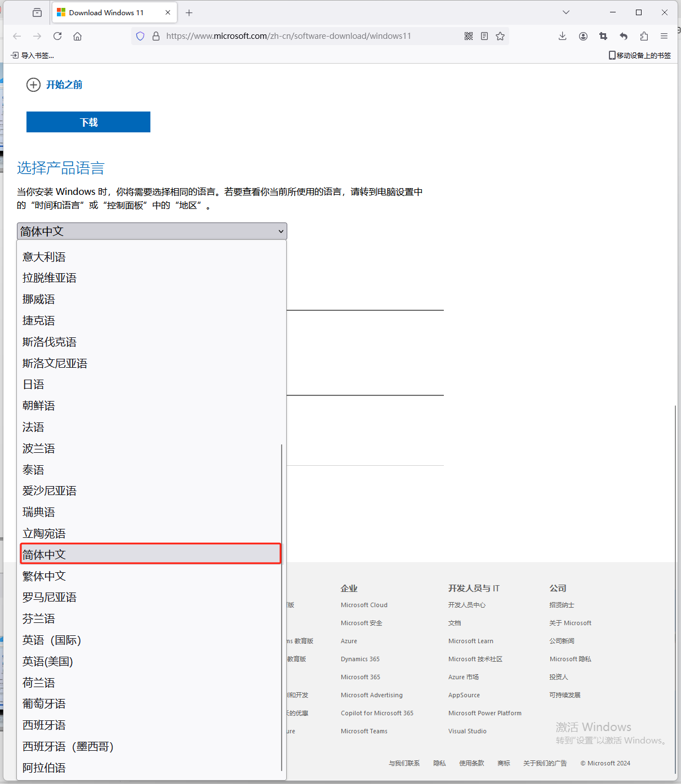The image size is (681, 784).
Task: Open Dynamics 365 footer link
Action: click(x=360, y=659)
